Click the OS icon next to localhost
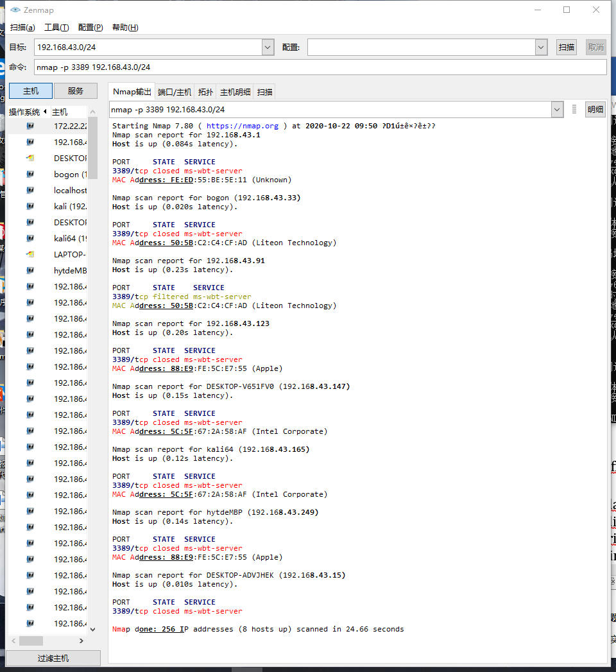Viewport: 616px width, 672px height. 30,190
